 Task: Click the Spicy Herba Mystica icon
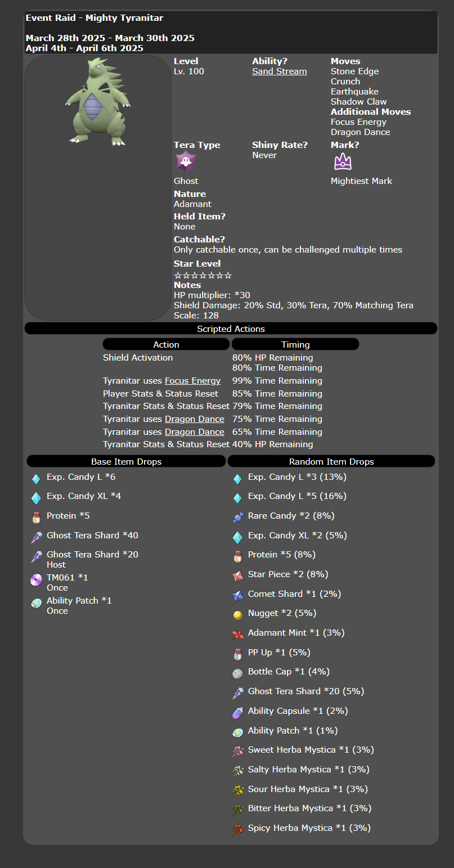tap(237, 830)
